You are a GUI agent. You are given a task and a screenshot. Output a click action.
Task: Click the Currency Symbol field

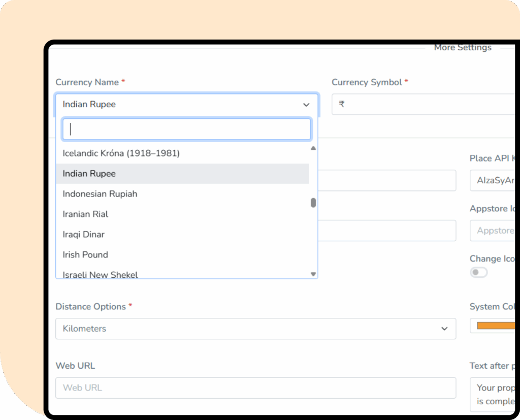[x=424, y=104]
